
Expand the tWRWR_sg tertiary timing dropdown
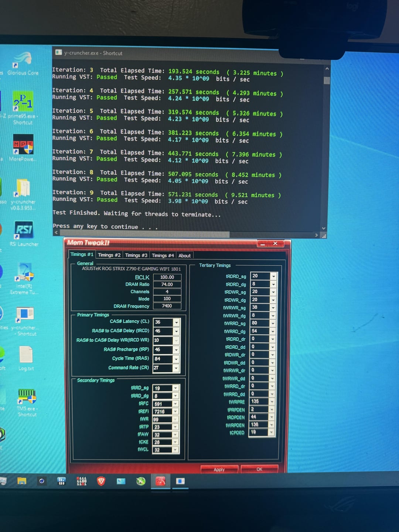point(273,308)
